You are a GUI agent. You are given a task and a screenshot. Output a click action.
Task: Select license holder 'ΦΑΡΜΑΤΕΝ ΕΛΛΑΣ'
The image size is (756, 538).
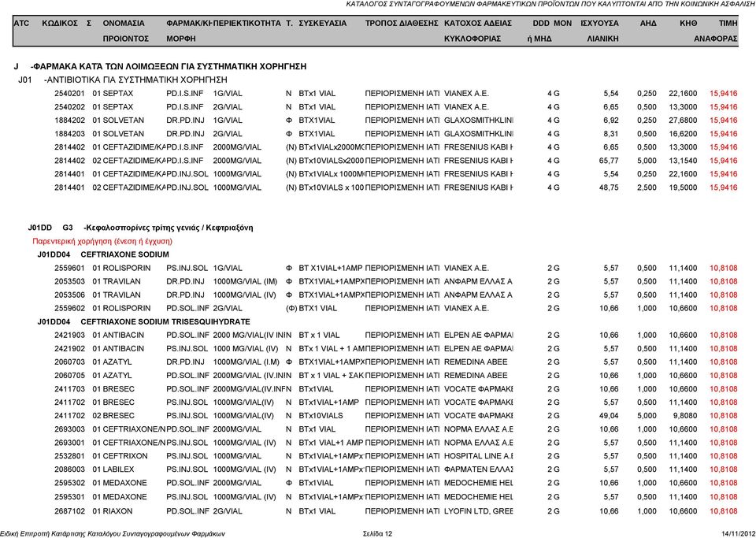478,469
